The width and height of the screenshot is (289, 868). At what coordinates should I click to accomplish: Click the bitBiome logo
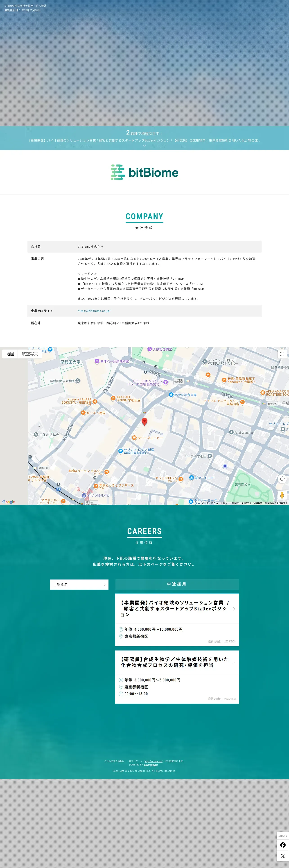(145, 172)
